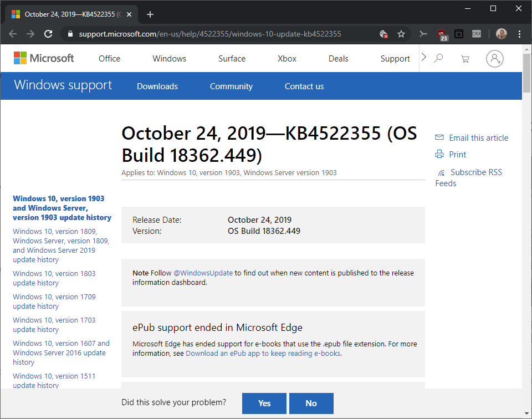Open the Surface menu
The width and height of the screenshot is (532, 419).
coord(232,59)
